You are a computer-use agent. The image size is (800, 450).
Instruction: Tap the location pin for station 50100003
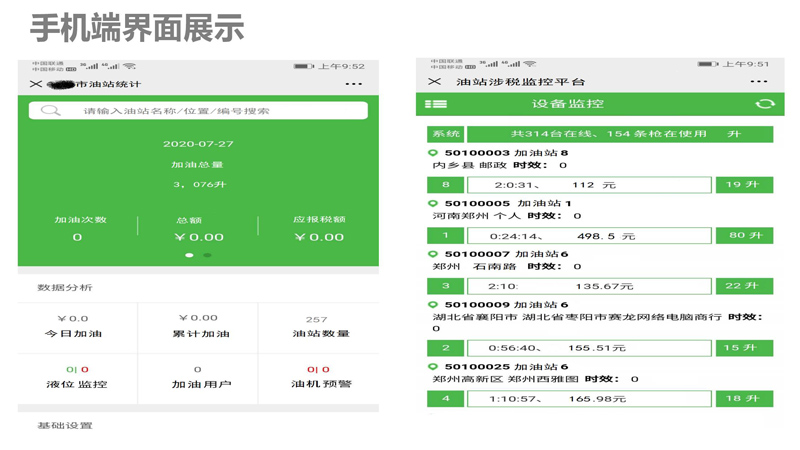tap(433, 153)
